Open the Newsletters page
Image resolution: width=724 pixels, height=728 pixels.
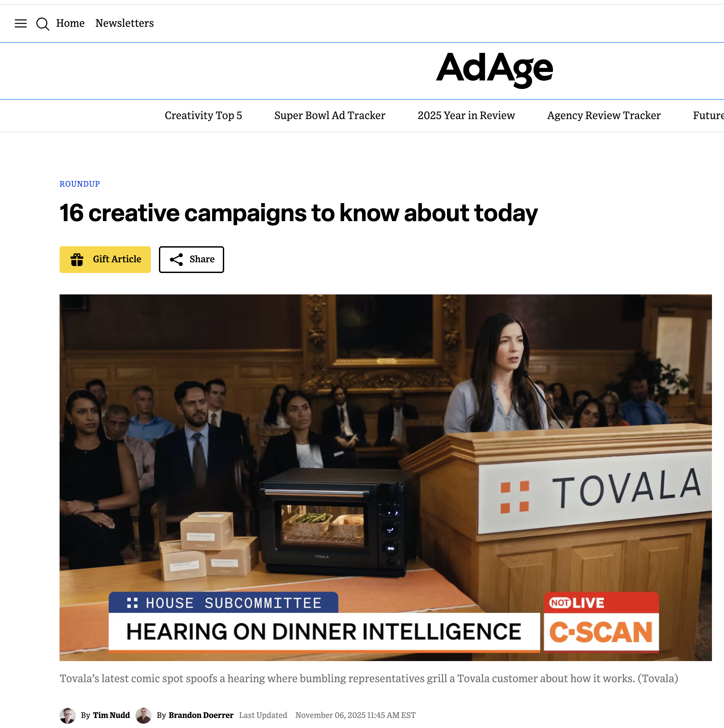pos(124,23)
